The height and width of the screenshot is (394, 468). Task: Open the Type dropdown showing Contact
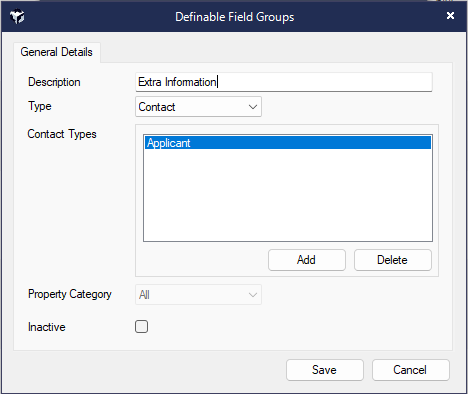coord(198,107)
